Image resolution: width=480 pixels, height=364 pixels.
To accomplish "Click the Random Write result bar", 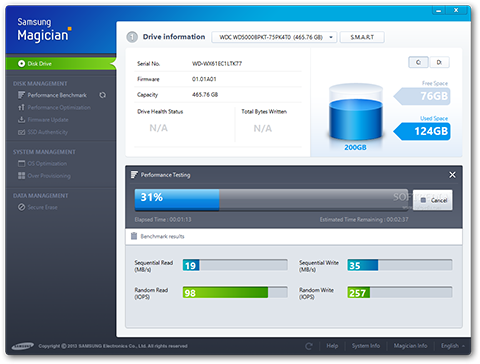I will (400, 292).
